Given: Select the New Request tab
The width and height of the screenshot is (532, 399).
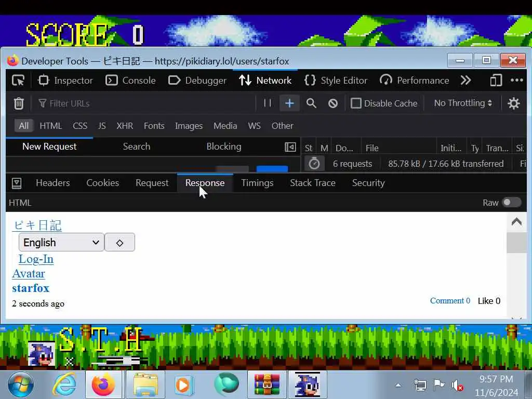Looking at the screenshot, I should [49, 147].
